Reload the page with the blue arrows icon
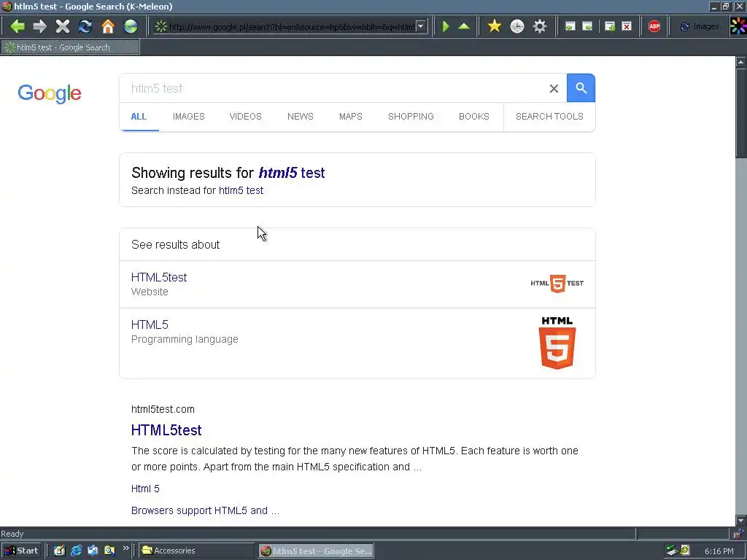747x560 pixels. pos(85,26)
